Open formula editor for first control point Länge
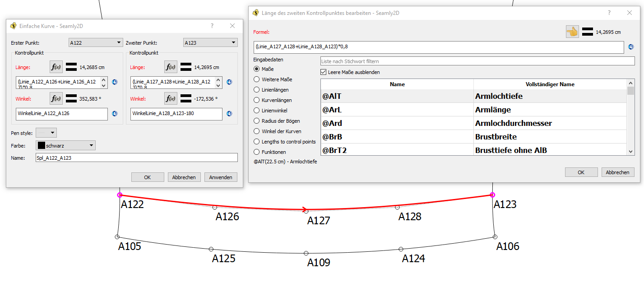Screen dimensions: 644x287 click(56, 67)
